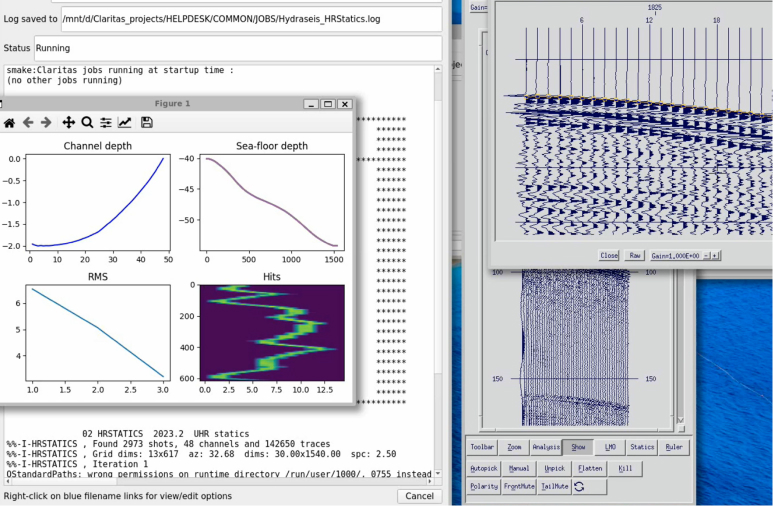
Task: Activate the Zoom to rectangle magnifier tool
Action: [87, 123]
